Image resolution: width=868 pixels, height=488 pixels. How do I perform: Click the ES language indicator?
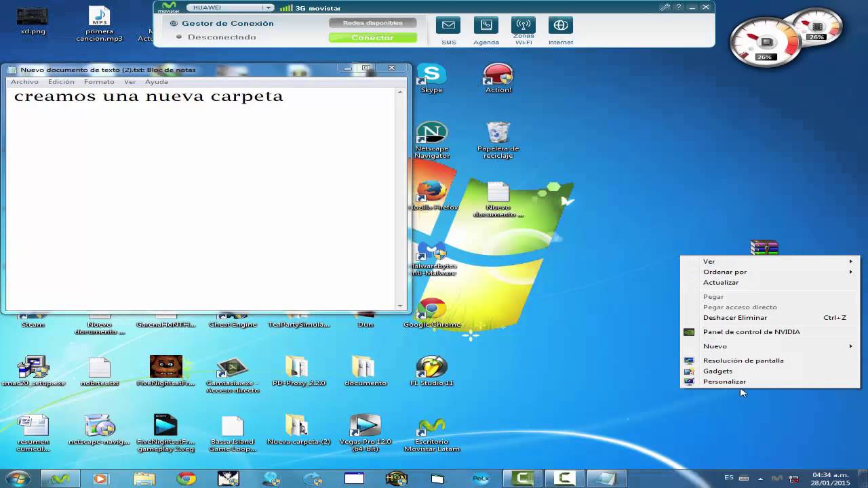pyautogui.click(x=729, y=478)
